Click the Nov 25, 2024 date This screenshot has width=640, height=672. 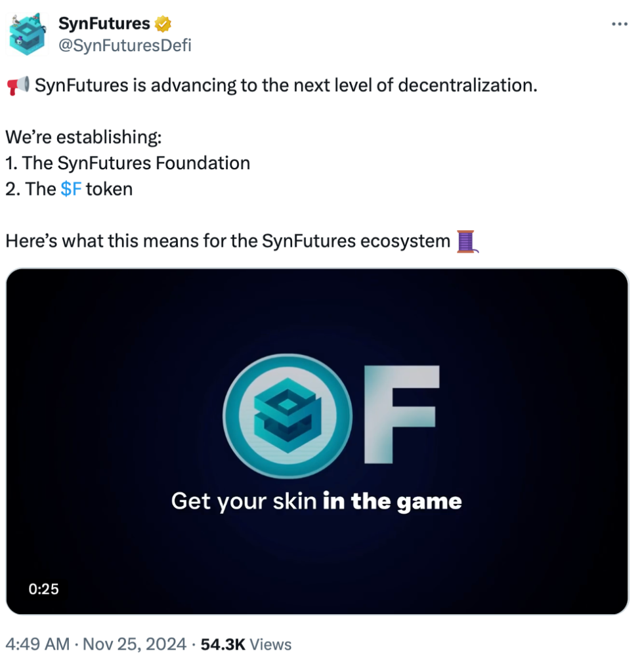tap(136, 644)
